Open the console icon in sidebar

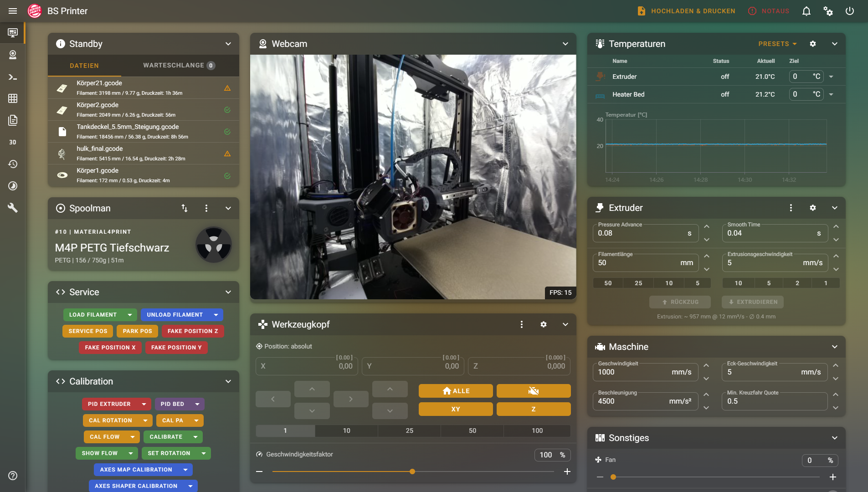coord(13,77)
